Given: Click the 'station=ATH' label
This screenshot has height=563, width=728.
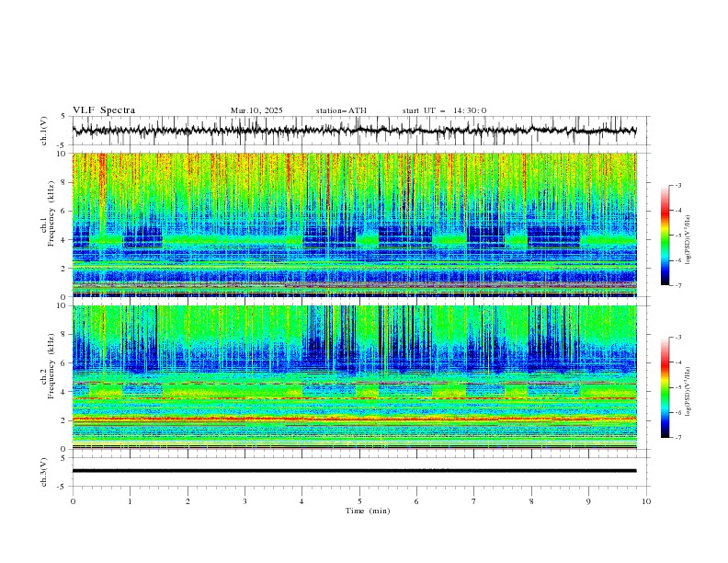Looking at the screenshot, I should (341, 110).
